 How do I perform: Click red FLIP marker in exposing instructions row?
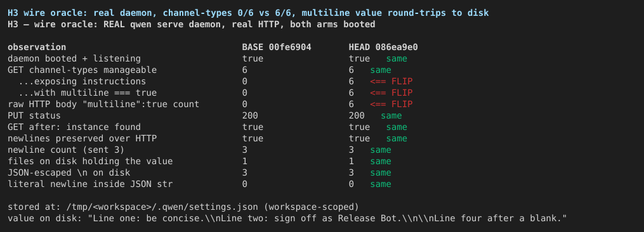(391, 81)
